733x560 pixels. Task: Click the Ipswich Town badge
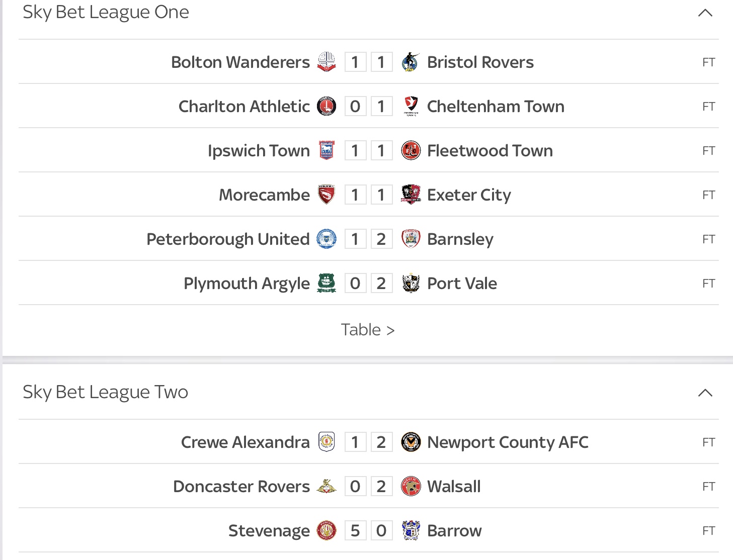coord(327,150)
